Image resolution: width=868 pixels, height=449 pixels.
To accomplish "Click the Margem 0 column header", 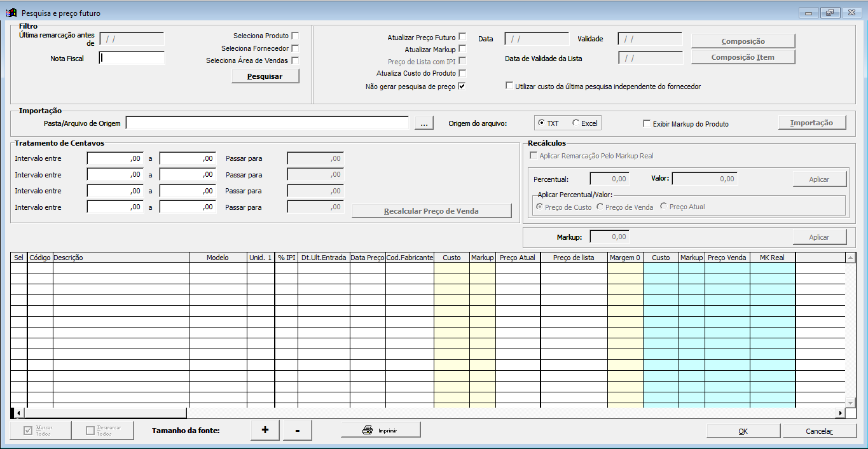I will coord(625,258).
